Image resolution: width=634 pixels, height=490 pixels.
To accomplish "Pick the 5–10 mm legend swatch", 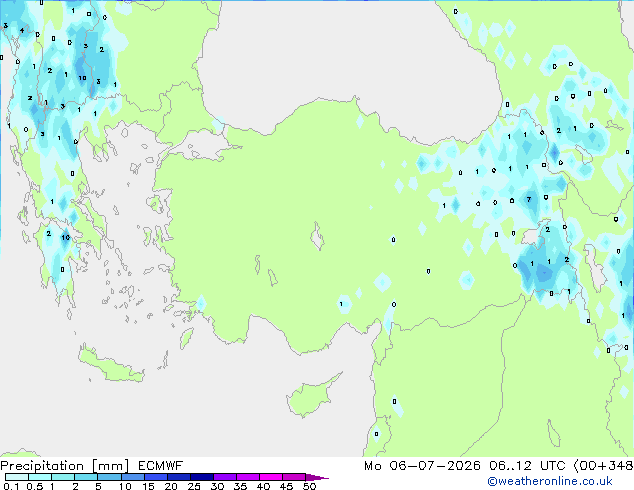I will click(x=109, y=477).
